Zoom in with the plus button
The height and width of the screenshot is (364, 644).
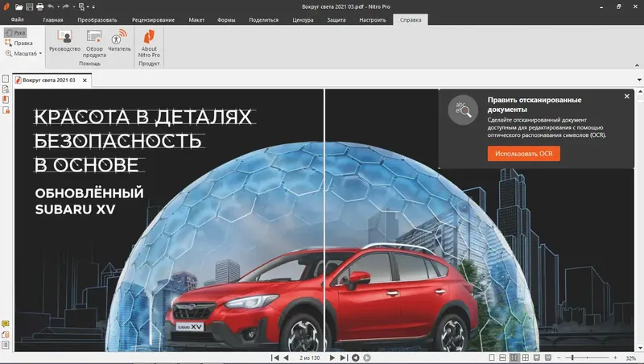click(615, 358)
